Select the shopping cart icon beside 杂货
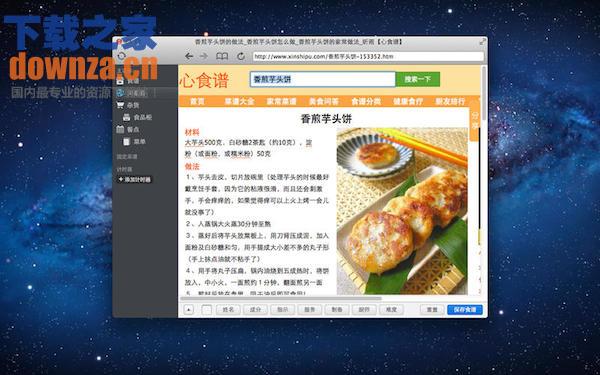The image size is (600, 375). [120, 105]
